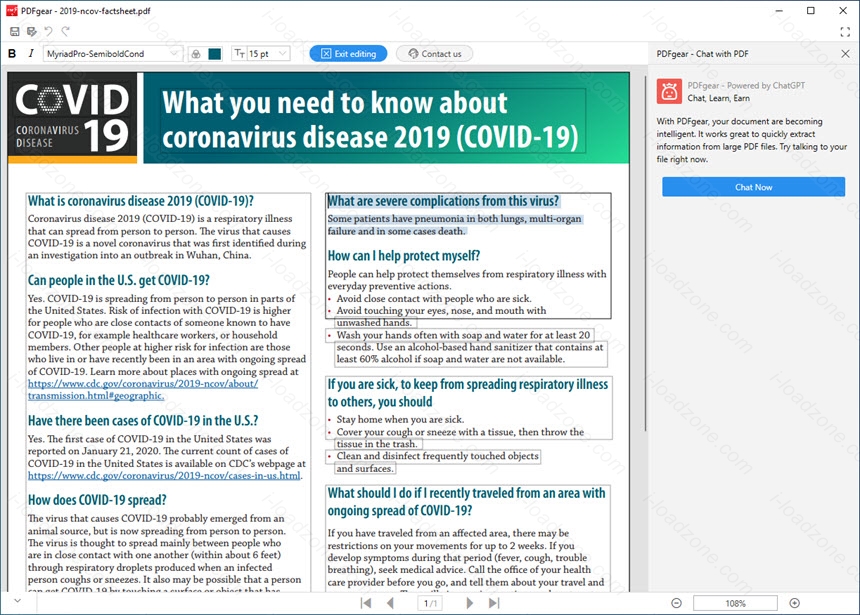
Task: Toggle italic formatting
Action: click(31, 53)
